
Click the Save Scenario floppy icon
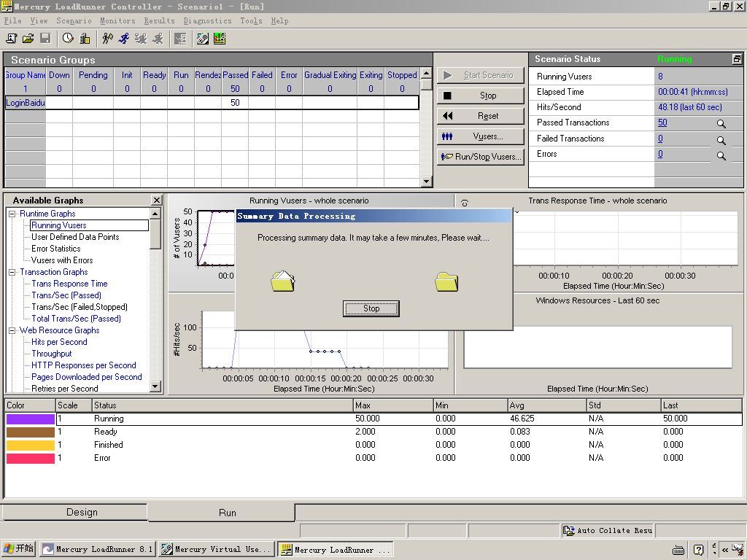pos(45,39)
